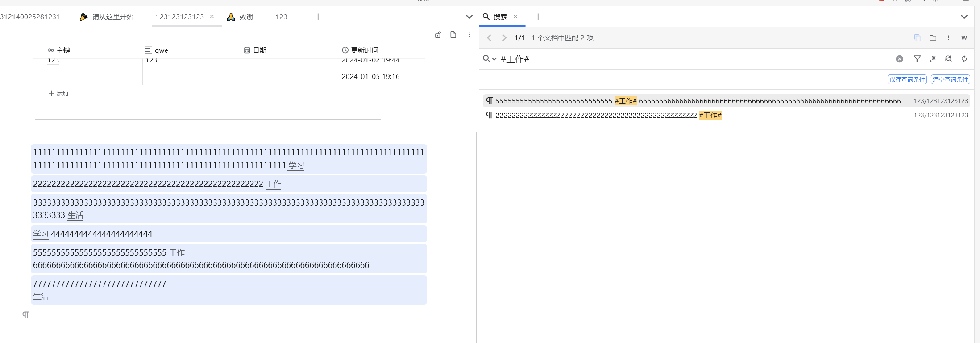Click the path label of the 2222 result
980x343 pixels.
(941, 115)
